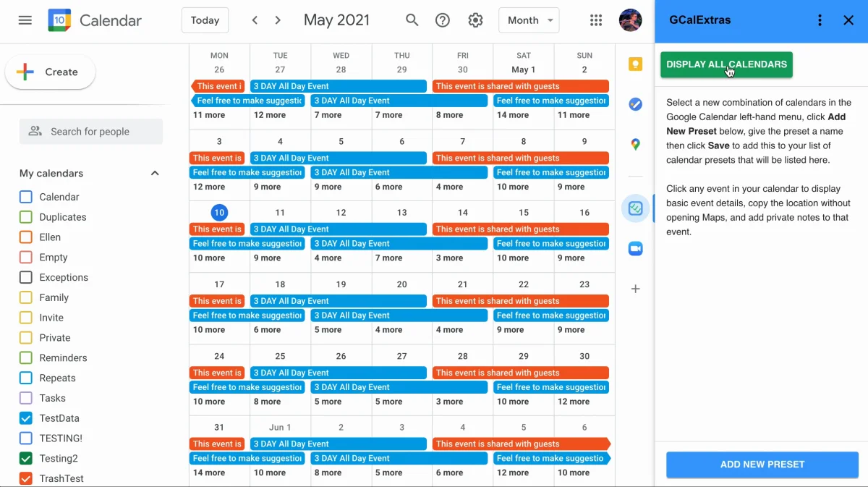
Task: Open date 19 in the calendar grid
Action: pos(341,284)
